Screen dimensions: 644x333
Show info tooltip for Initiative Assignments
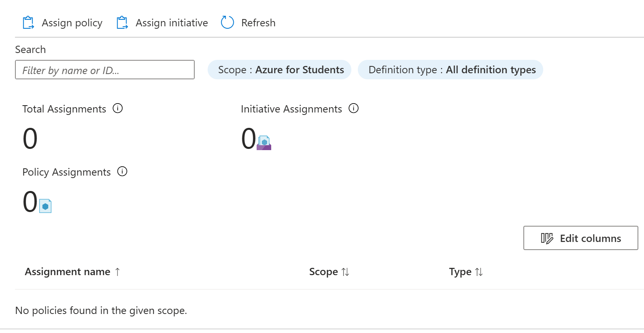click(354, 108)
